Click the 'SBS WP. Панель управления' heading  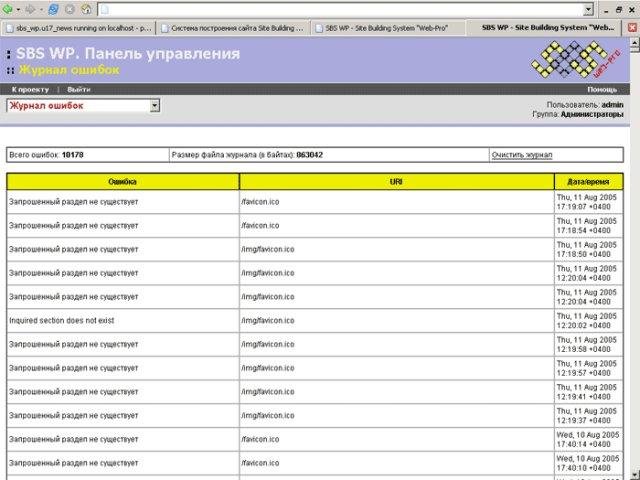pos(128,54)
